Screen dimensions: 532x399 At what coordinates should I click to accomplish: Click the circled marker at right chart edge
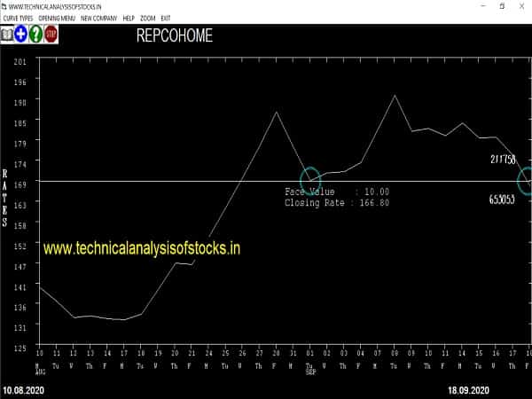[526, 180]
